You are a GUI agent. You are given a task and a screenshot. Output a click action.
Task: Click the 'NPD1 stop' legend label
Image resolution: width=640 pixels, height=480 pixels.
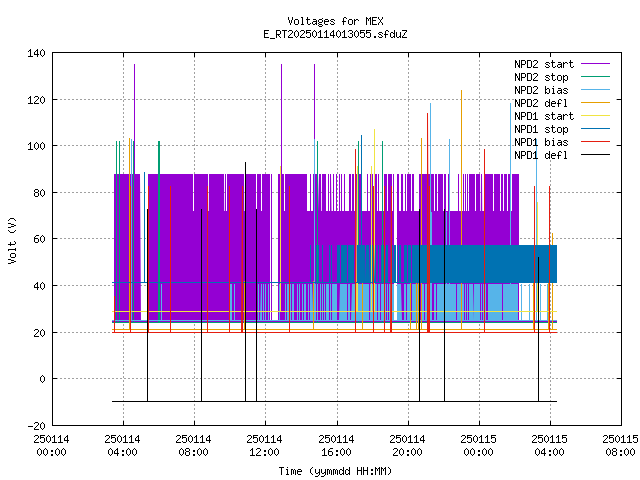(541, 129)
